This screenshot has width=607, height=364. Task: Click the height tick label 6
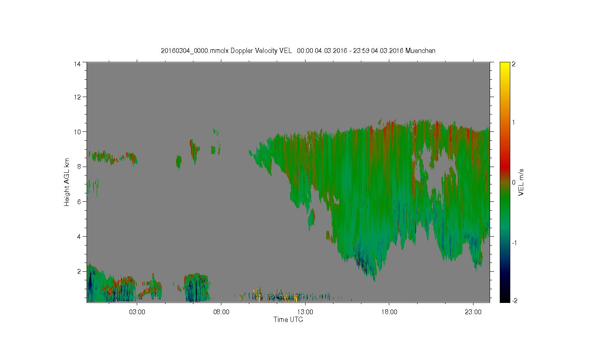coord(79,201)
